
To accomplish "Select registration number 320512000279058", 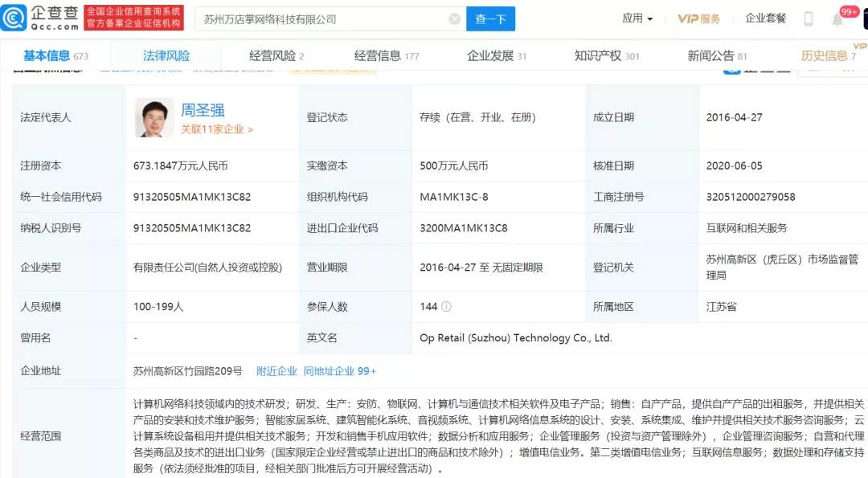I will coord(751,197).
